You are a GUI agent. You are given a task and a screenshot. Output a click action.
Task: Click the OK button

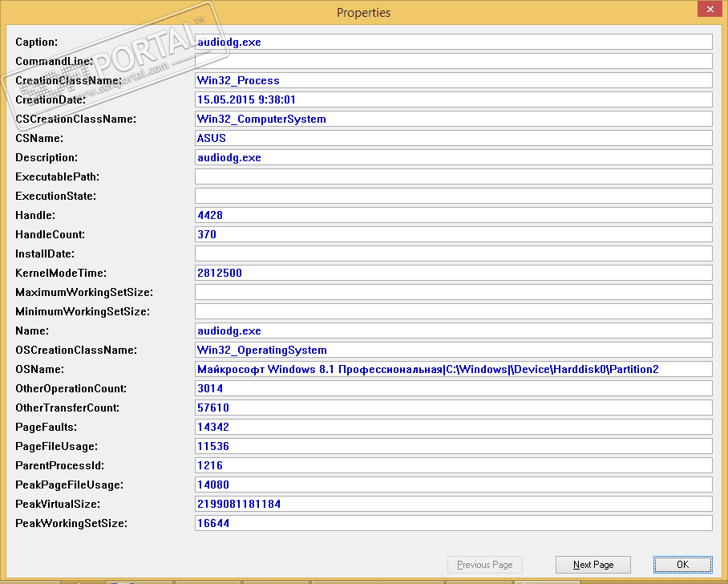(682, 565)
